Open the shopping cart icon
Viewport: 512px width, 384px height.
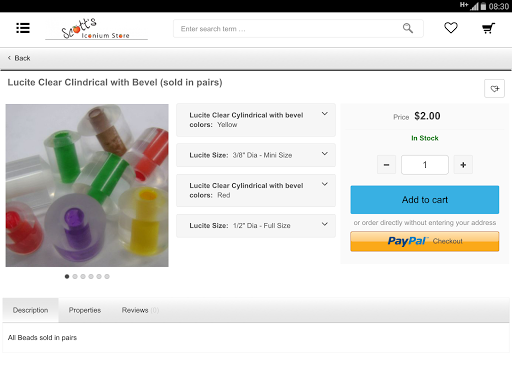488,28
